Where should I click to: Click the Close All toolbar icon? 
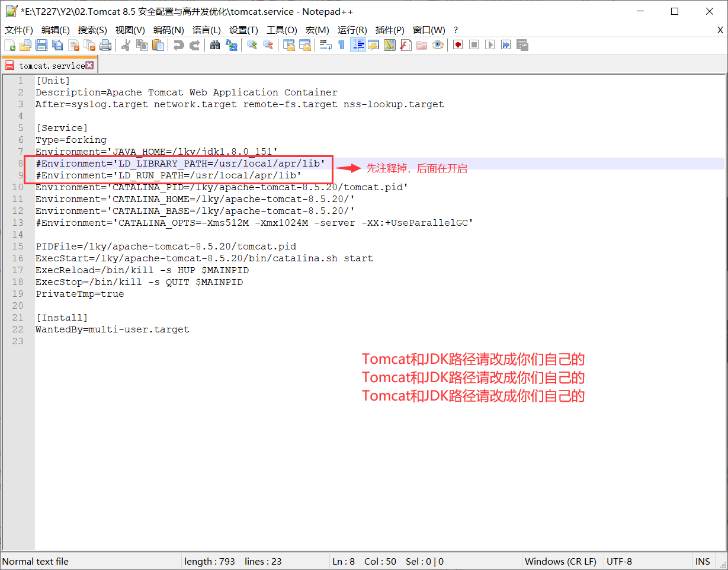pyautogui.click(x=89, y=45)
